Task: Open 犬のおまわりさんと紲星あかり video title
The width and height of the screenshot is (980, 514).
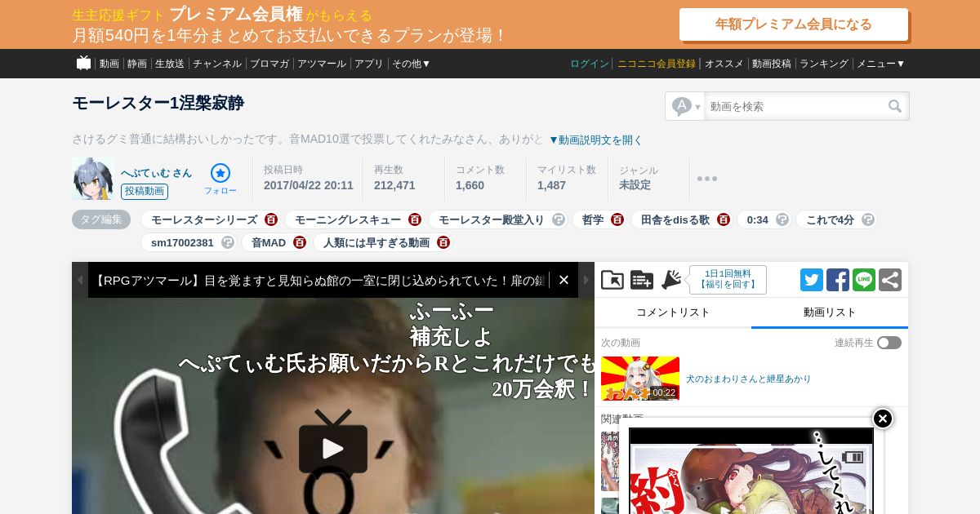Action: [x=749, y=379]
